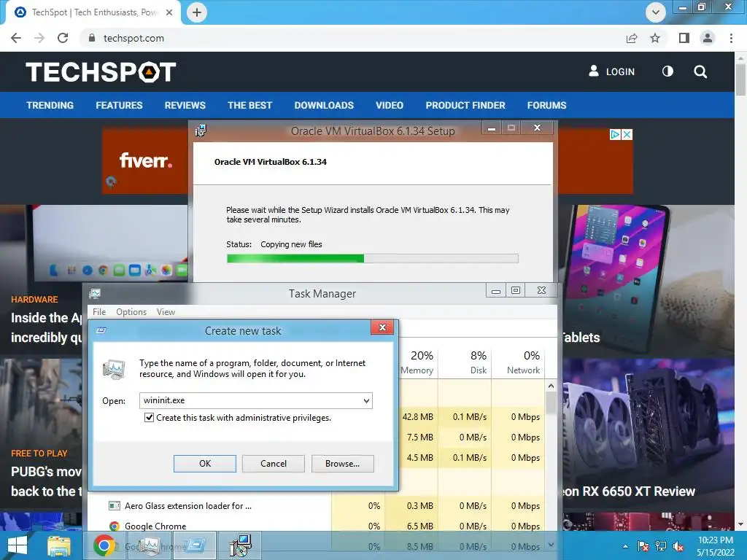Viewport: 747px width, 560px height.
Task: Open File Explorer from taskbar
Action: coord(58,545)
